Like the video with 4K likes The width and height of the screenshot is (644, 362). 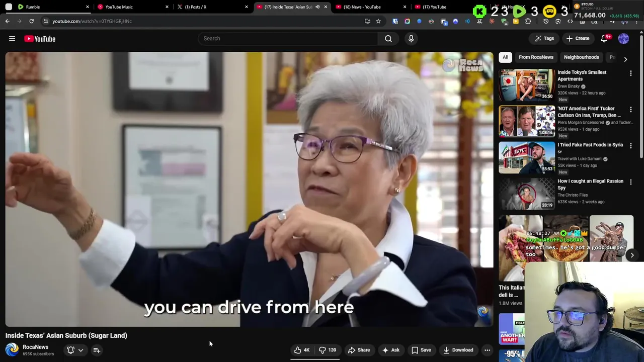302,350
